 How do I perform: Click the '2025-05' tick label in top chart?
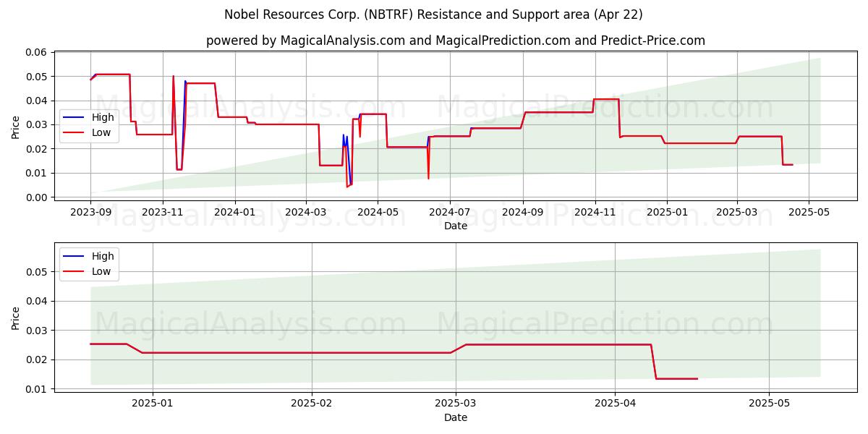tap(809, 213)
